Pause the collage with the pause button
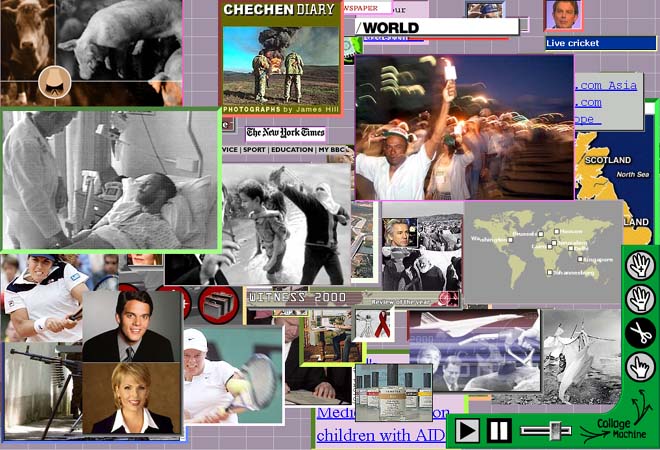 [499, 431]
